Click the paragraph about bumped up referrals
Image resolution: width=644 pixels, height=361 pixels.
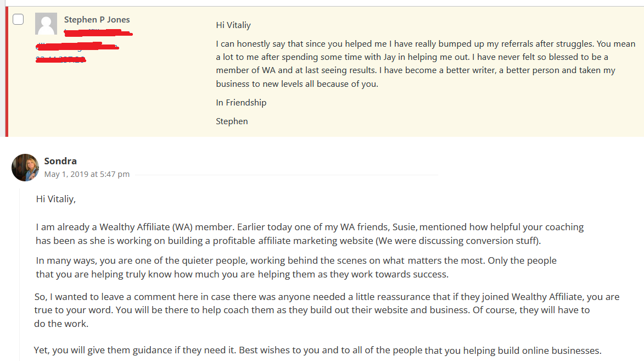425,64
